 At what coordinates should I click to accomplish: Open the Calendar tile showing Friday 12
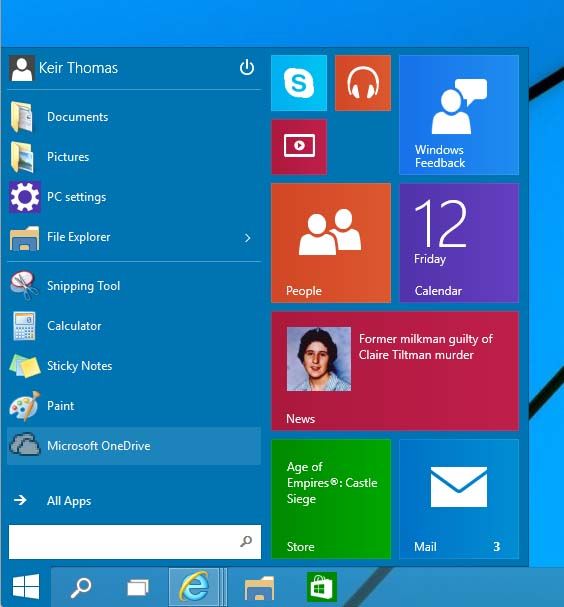[459, 243]
